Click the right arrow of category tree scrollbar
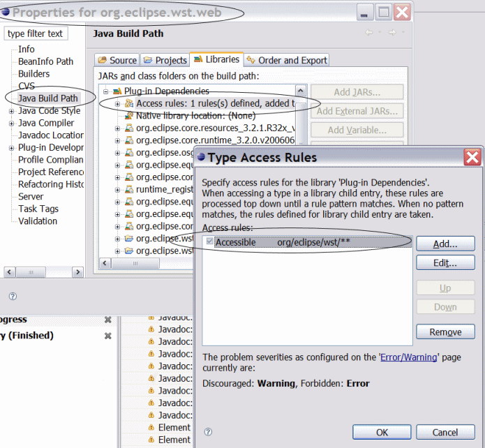Screen dimensions: 485x448 coord(78,272)
